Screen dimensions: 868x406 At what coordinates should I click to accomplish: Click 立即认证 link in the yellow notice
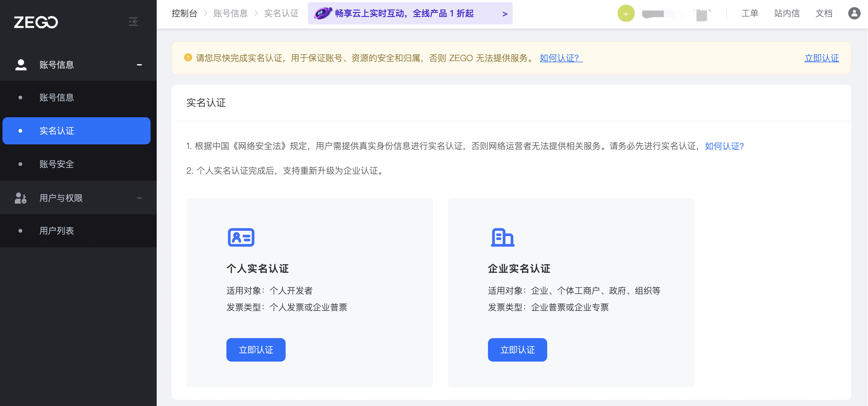(821, 58)
